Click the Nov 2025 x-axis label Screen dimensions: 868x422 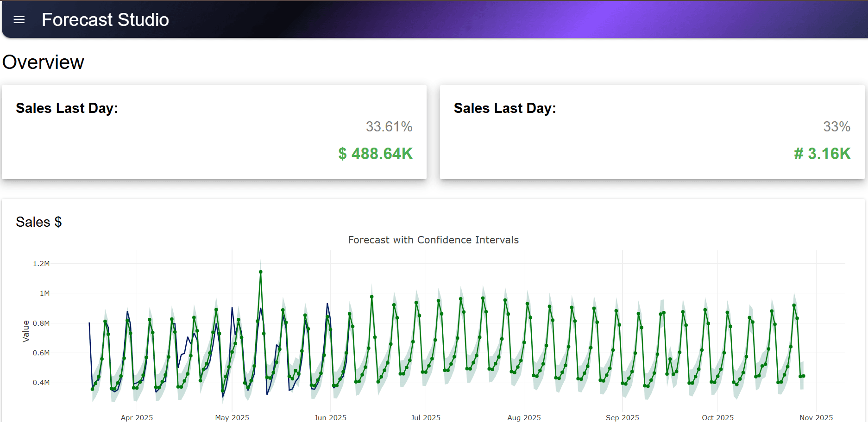(816, 417)
